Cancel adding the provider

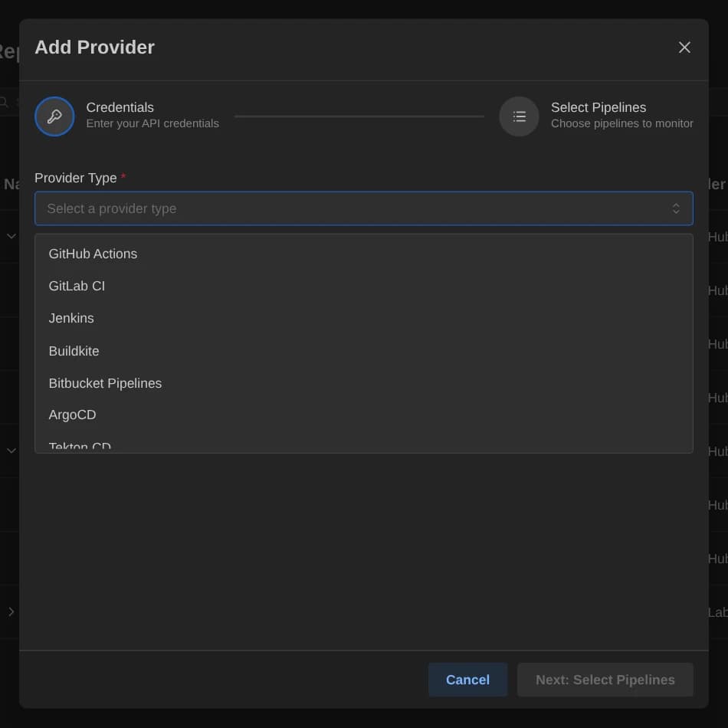[467, 680]
